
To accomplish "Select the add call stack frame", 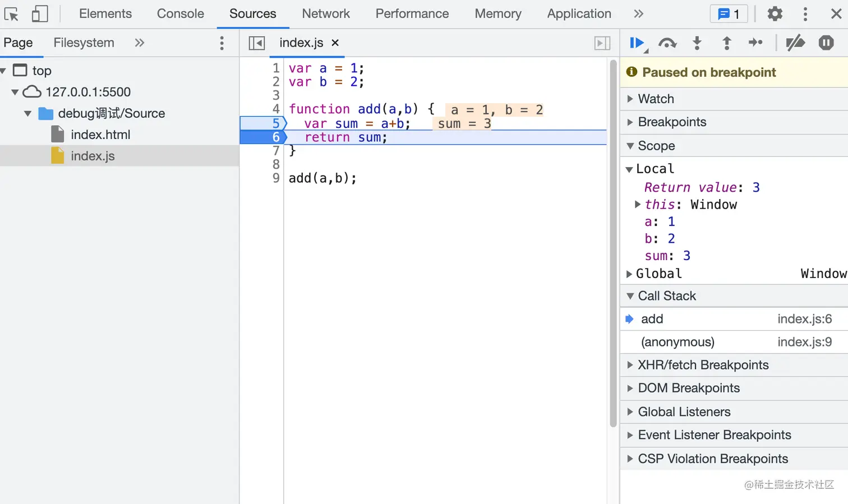I will 734,319.
